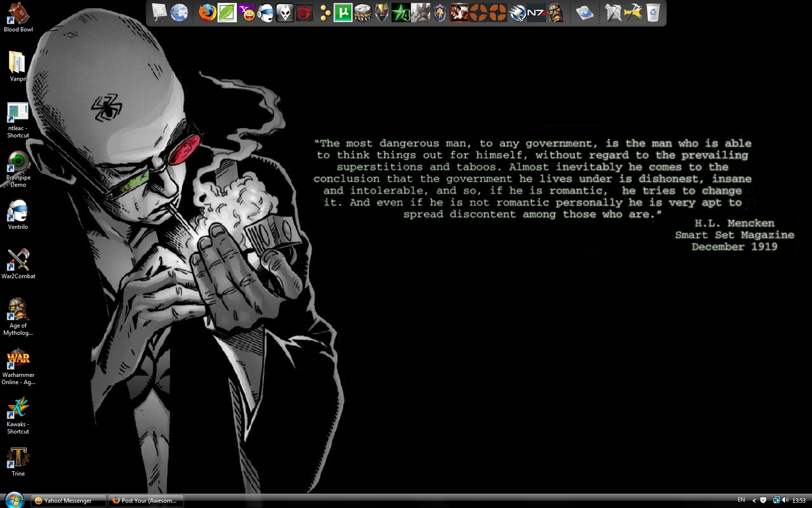Expand hidden system tray icons arrow

point(754,501)
